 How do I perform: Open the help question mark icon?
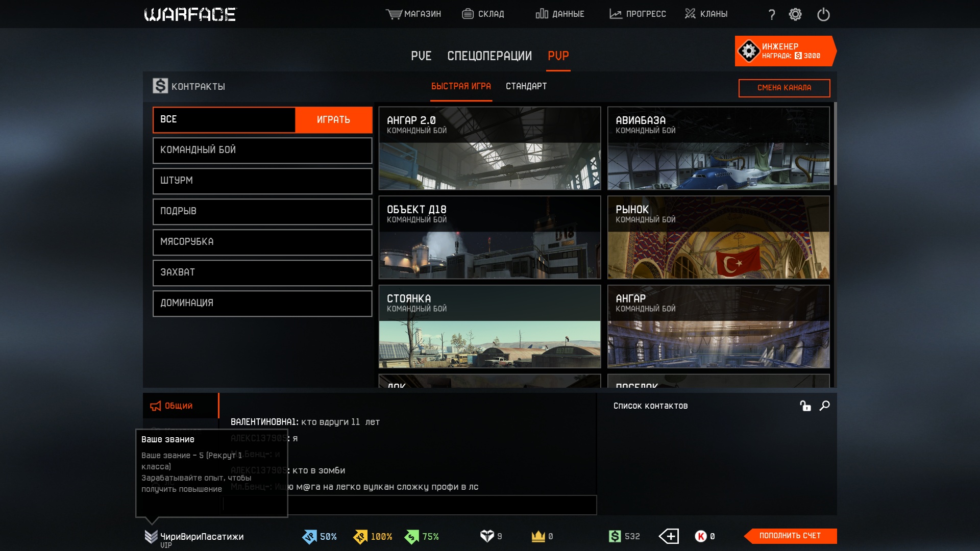coord(772,15)
